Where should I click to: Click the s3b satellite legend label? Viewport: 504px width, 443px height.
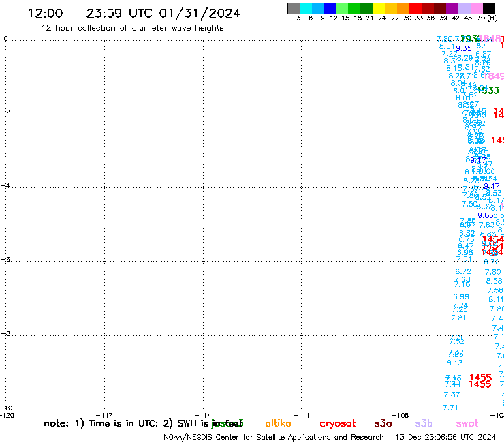424,423
